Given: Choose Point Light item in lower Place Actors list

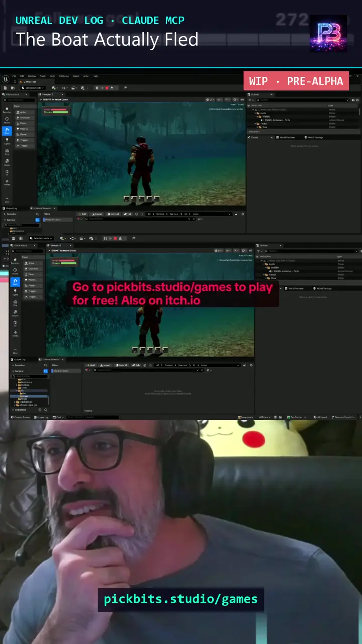Looking at the screenshot, I should tap(33, 280).
